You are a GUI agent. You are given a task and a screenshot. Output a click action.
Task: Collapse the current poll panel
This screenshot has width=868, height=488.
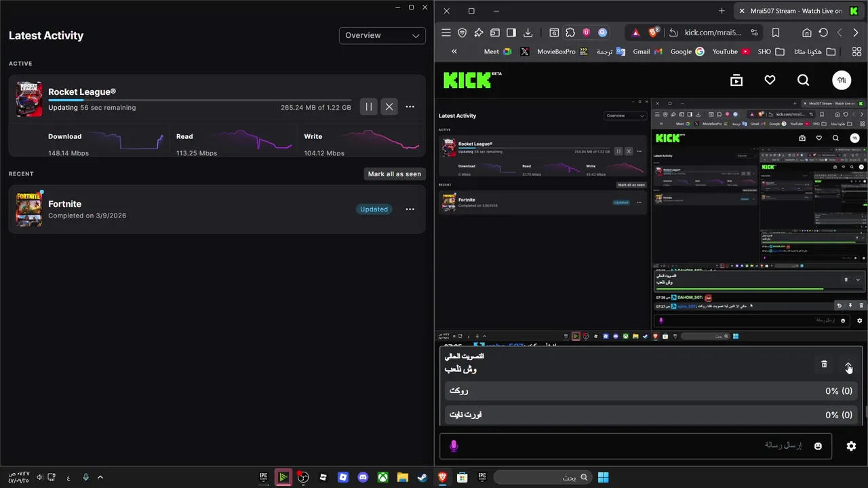tap(848, 366)
